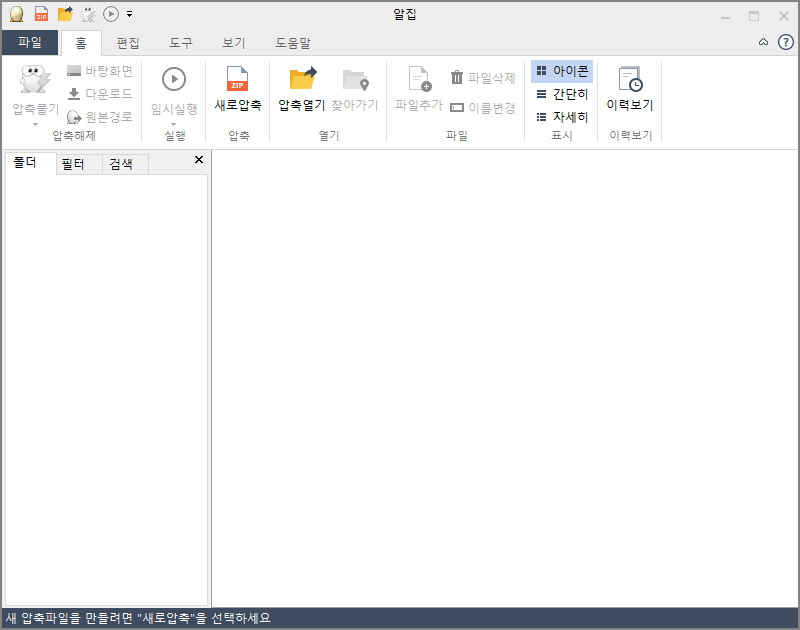
Task: Click the 압축풀기 extract icon
Action: 35,80
